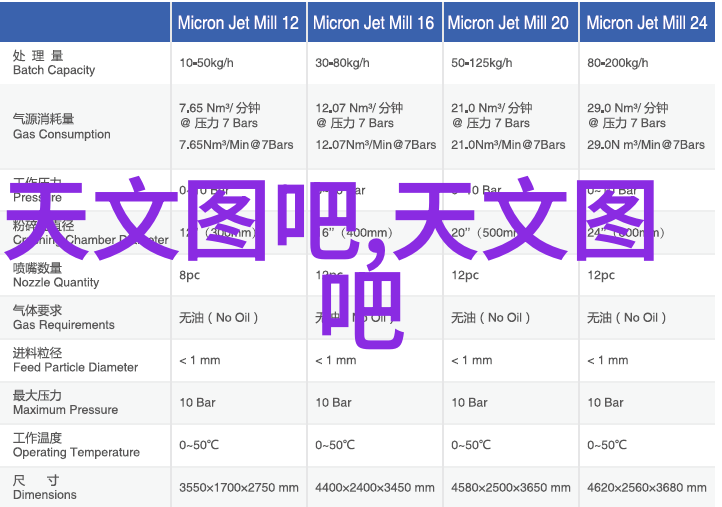Click 10 Bar under Jet Mill 20
The width and height of the screenshot is (722, 507).
(x=469, y=402)
